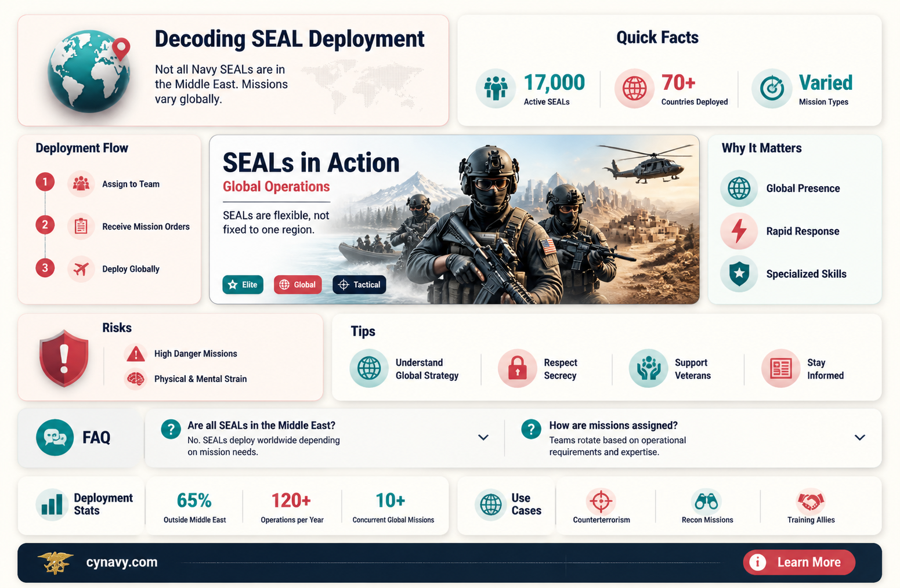Click the Deployment Stats bar chart icon
The width and height of the screenshot is (900, 588).
[x=52, y=504]
